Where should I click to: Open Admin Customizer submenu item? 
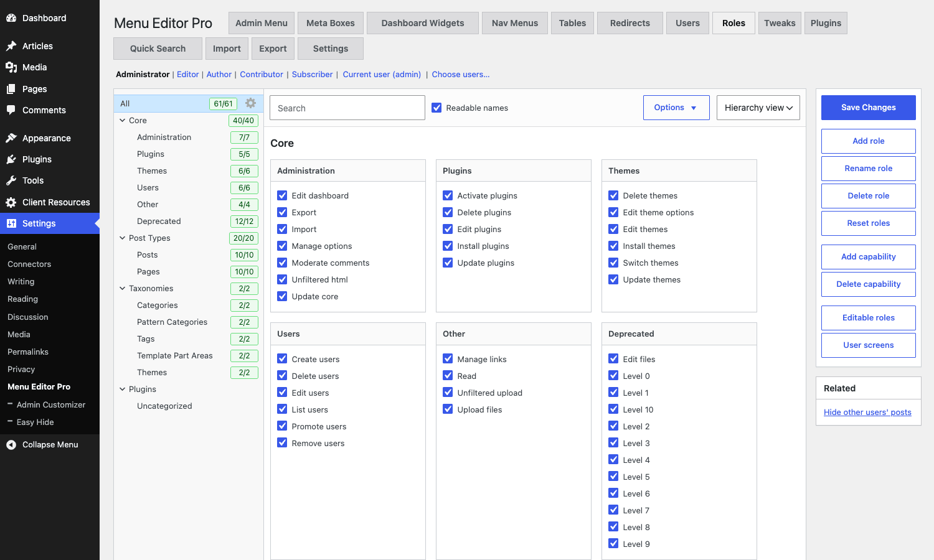51,404
